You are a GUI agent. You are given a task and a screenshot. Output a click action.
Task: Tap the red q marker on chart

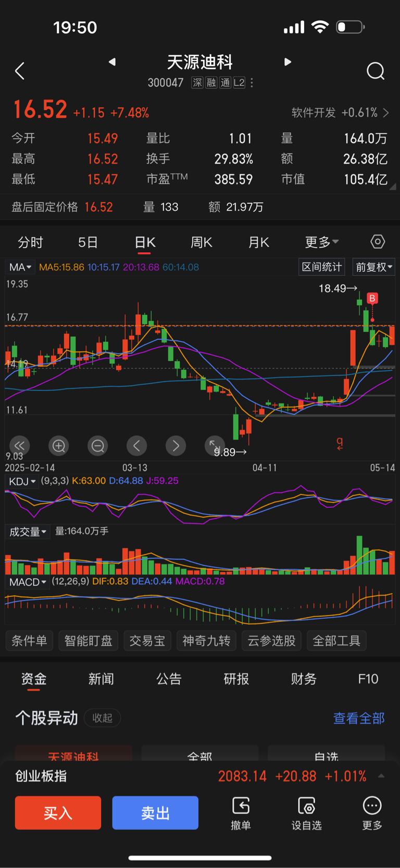point(340,443)
